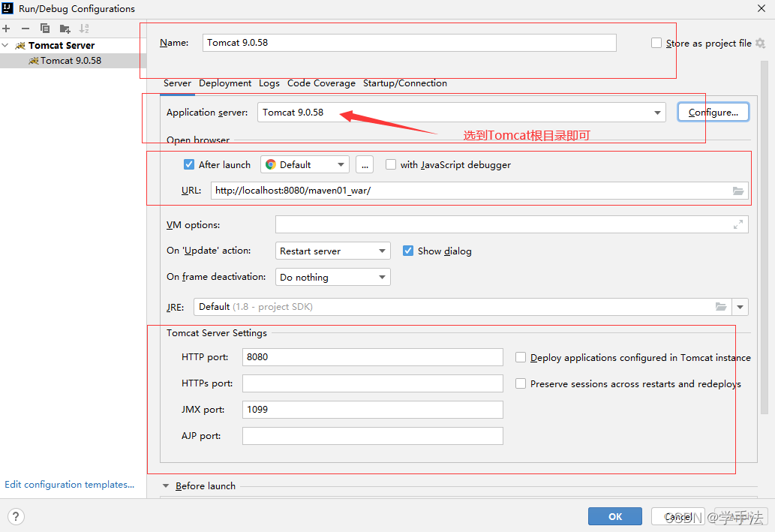Screen dimensions: 775x532
Task: Switch to the Server tab
Action: (177, 83)
